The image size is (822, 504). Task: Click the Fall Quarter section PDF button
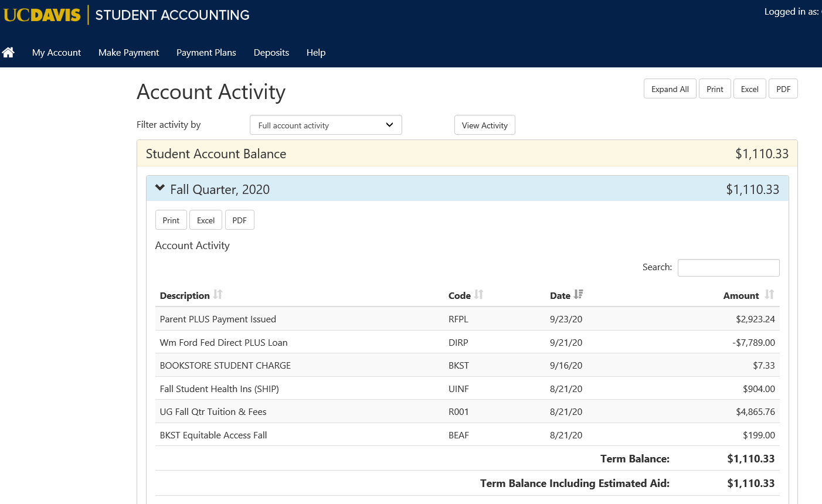coord(239,220)
